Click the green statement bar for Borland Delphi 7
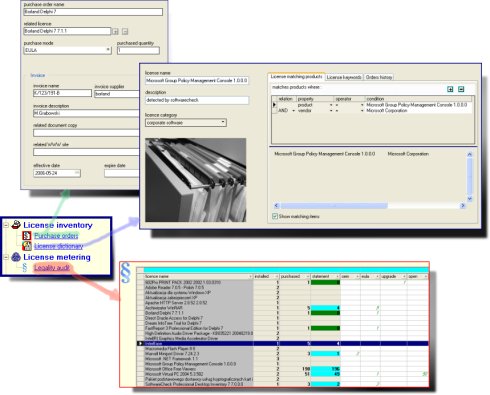The image size is (490, 395). coord(325,313)
